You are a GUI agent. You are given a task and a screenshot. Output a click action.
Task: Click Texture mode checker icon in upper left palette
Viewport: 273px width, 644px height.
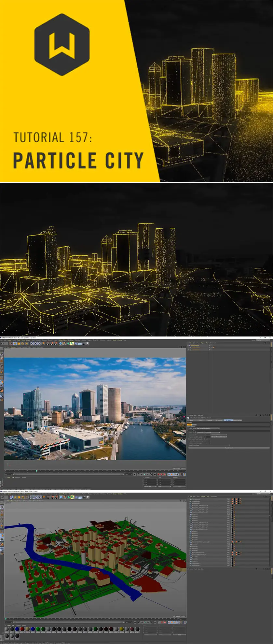(2, 357)
